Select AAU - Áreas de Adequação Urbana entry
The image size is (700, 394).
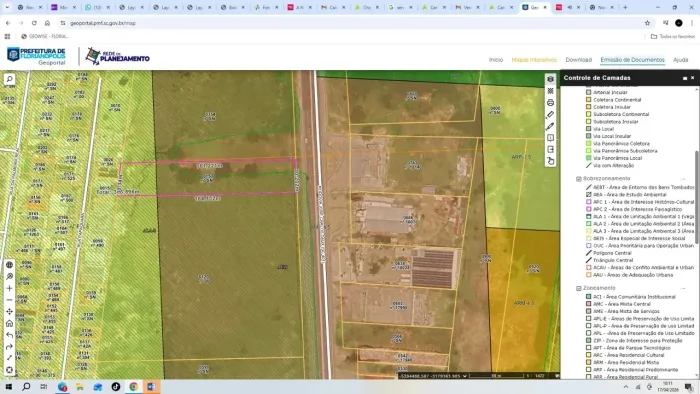click(633, 275)
